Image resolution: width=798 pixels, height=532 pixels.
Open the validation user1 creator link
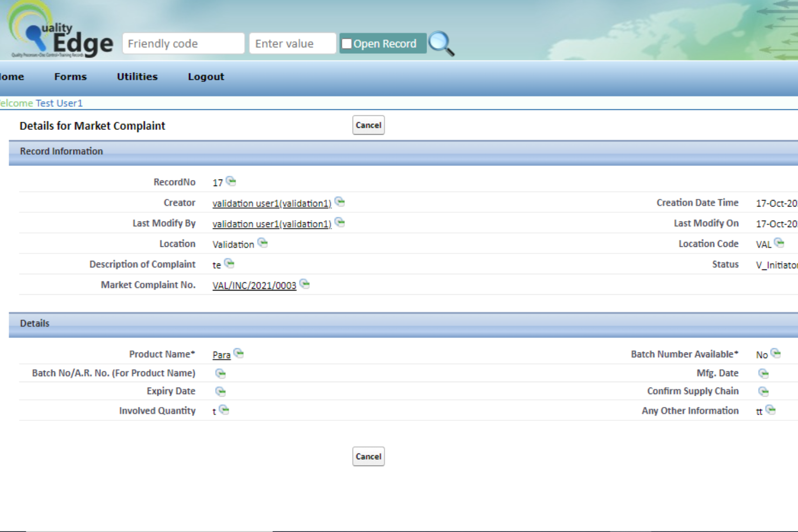(272, 203)
